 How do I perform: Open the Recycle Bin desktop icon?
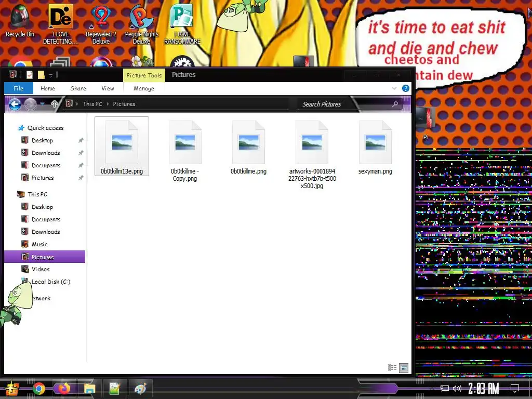(x=20, y=21)
